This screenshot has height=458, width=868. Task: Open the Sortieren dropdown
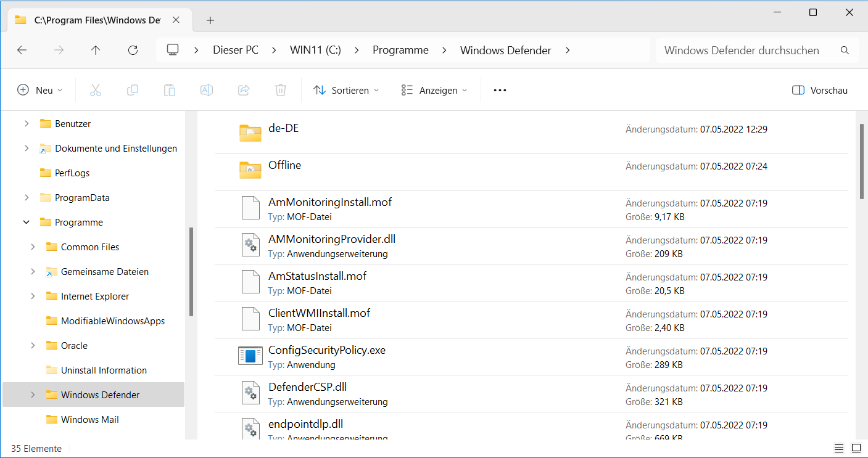click(345, 90)
